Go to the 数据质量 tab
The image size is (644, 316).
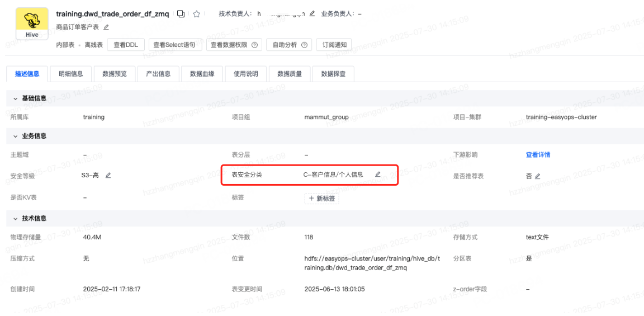click(x=289, y=74)
